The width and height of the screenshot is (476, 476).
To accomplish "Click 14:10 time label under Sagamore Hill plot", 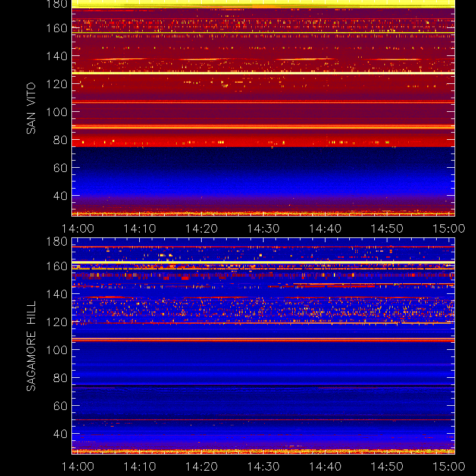I will [x=140, y=466].
